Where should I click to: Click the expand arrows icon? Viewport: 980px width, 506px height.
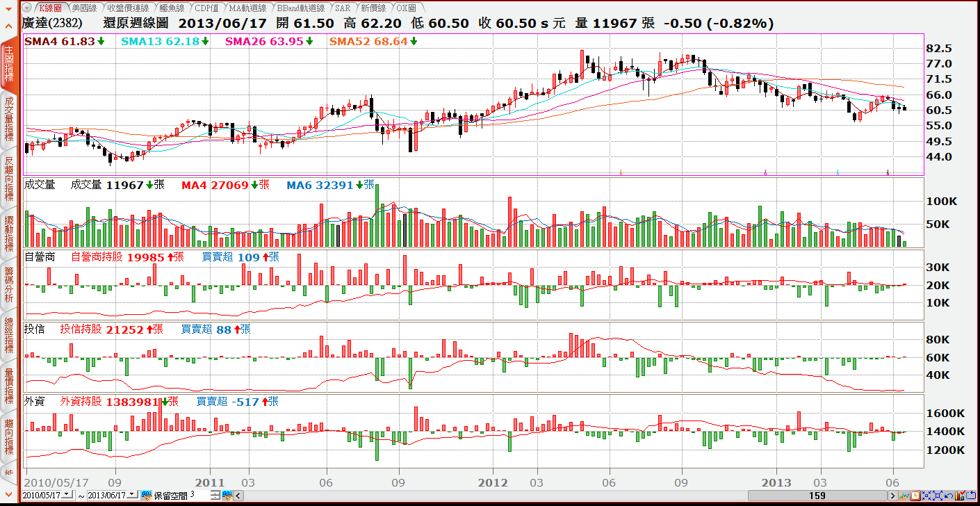[938, 495]
